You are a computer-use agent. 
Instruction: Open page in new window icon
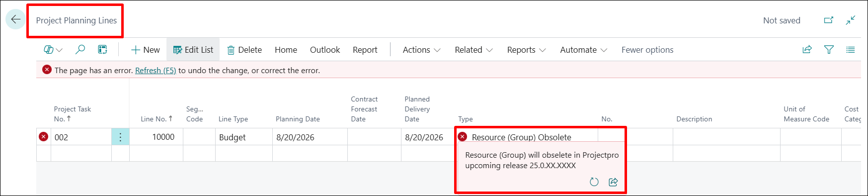coord(828,20)
